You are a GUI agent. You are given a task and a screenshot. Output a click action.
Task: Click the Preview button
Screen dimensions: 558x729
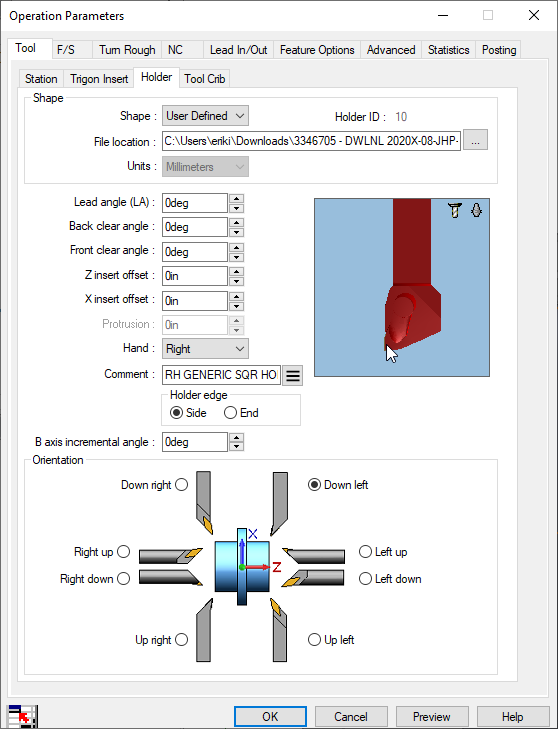(432, 716)
